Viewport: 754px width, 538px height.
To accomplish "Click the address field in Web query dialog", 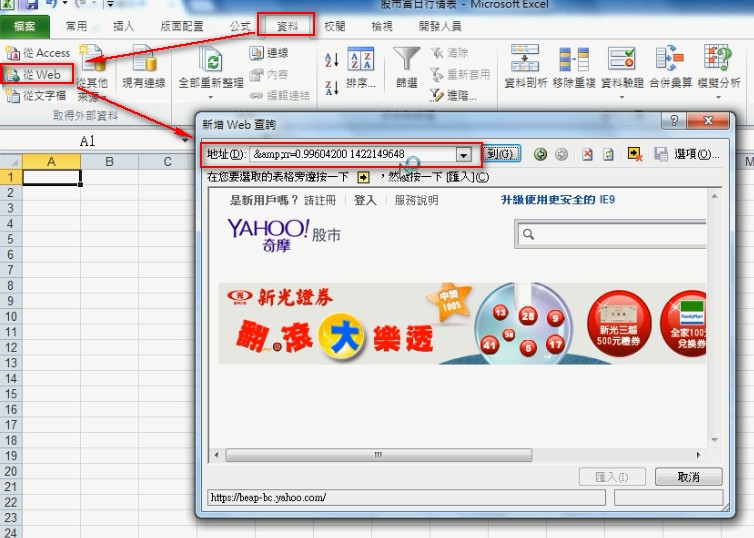I will [x=352, y=154].
